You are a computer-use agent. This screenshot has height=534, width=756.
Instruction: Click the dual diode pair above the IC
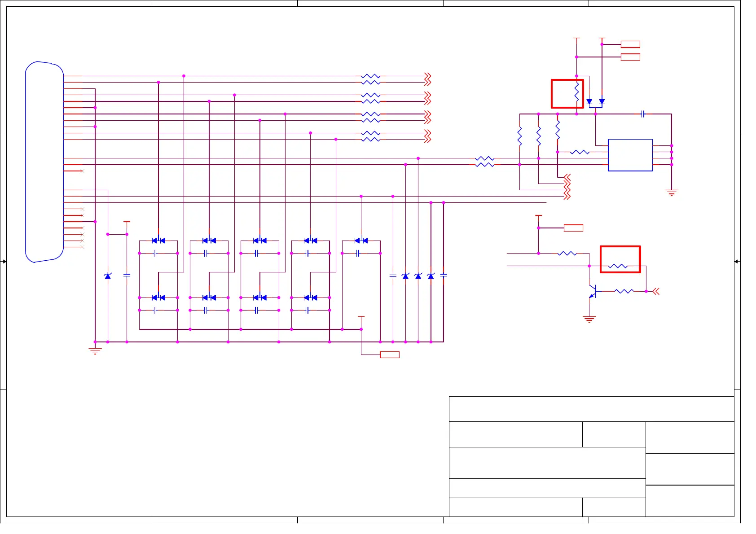pos(595,102)
